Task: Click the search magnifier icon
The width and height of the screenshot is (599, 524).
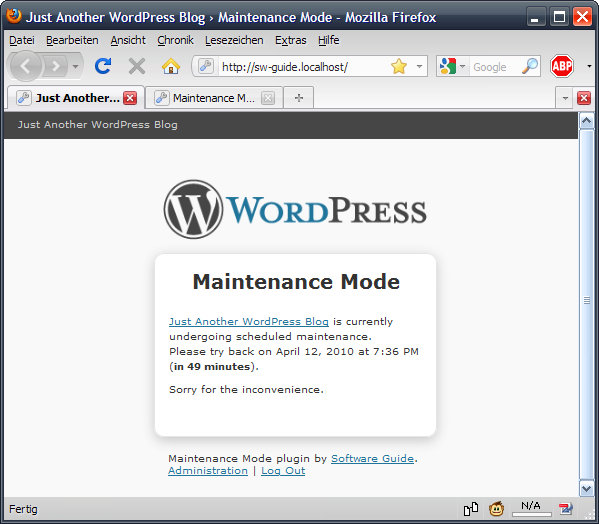Action: [530, 66]
